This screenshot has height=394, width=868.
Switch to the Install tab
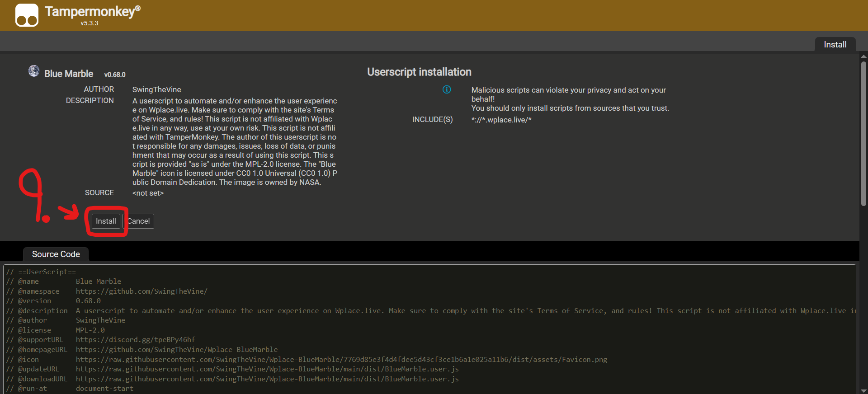pos(835,45)
